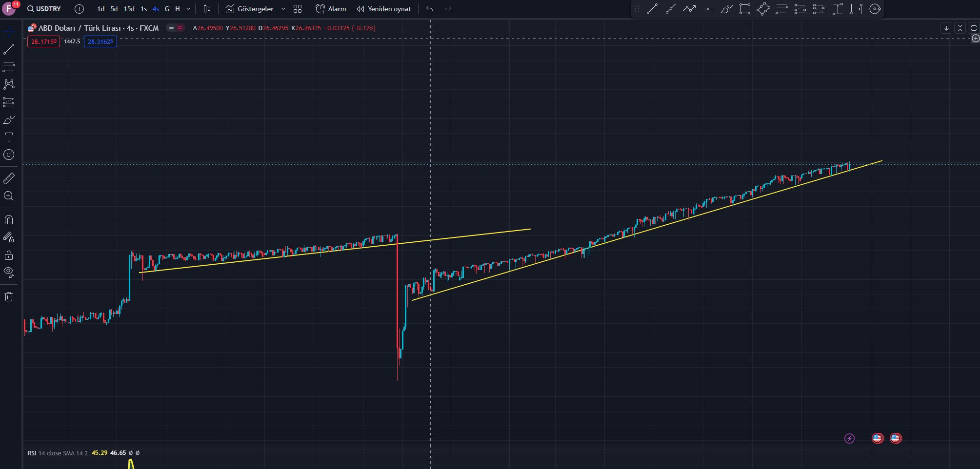Select the Text annotation tool
Viewport: 980px width, 469px height.
tap(9, 137)
